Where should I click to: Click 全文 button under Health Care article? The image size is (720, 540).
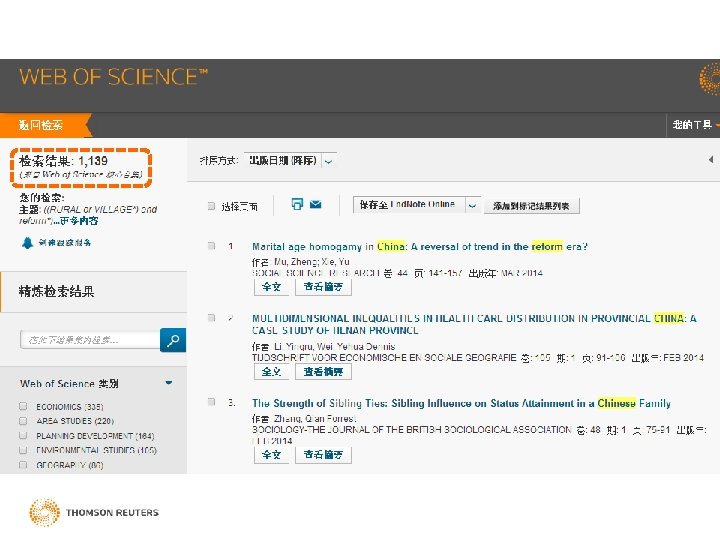271,371
